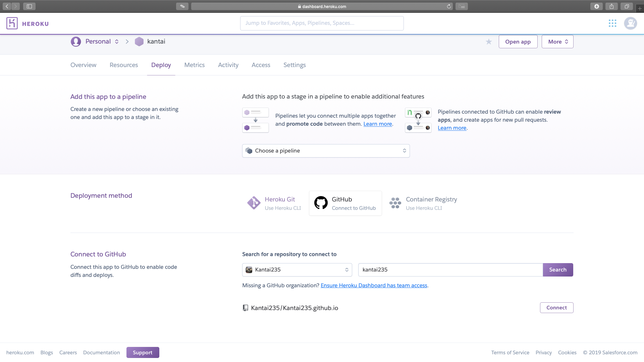Click the breadcrumb chevron before kantai
This screenshot has height=362, width=644.
coord(127,42)
